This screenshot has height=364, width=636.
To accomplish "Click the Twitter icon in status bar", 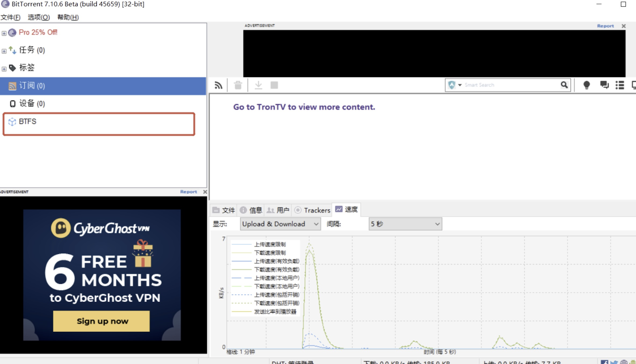I will (614, 362).
